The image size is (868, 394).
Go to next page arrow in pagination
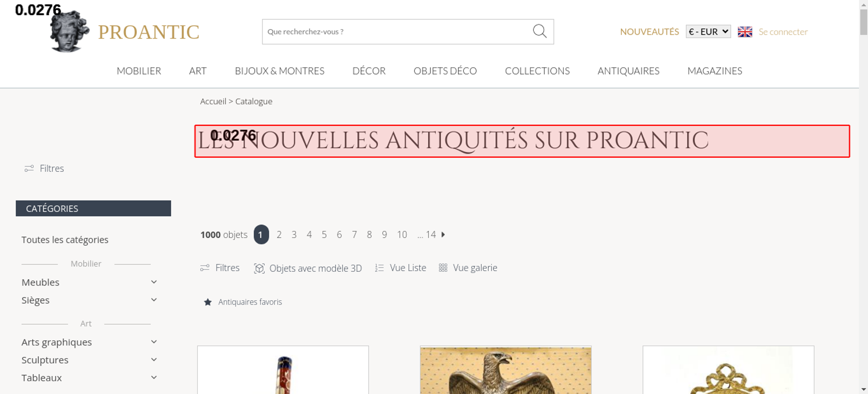[x=443, y=234]
